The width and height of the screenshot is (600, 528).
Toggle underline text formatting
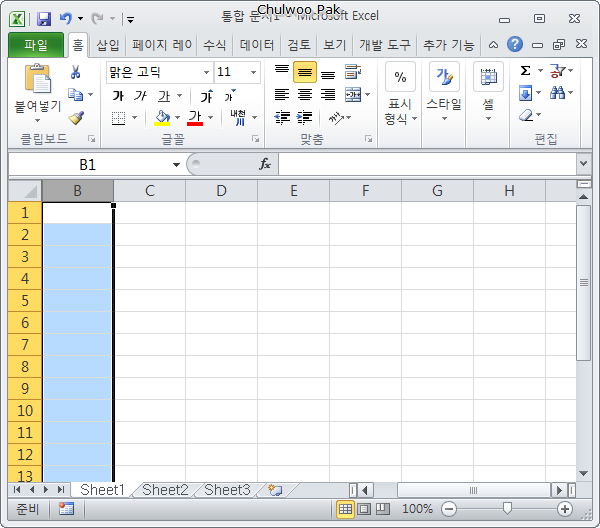(164, 96)
